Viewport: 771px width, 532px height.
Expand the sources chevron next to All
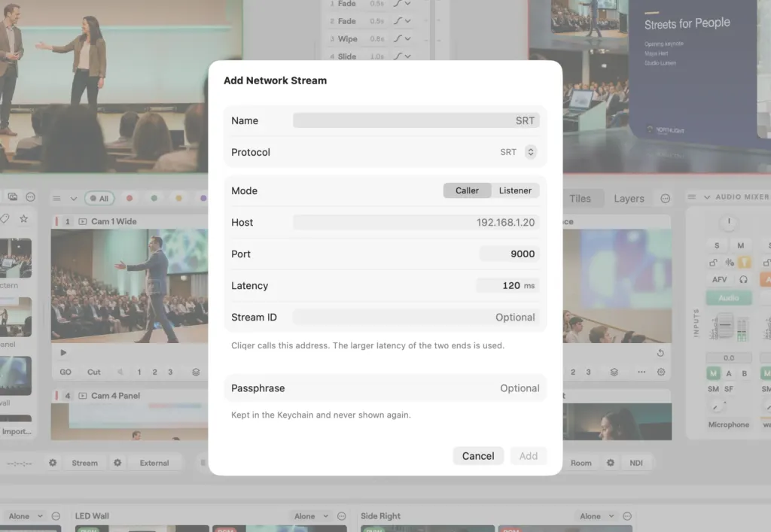click(x=73, y=199)
